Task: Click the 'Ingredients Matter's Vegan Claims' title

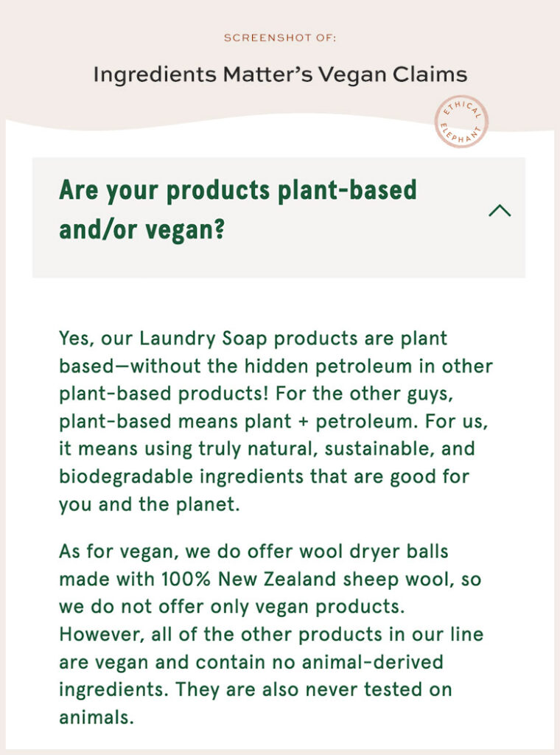Action: click(x=280, y=74)
